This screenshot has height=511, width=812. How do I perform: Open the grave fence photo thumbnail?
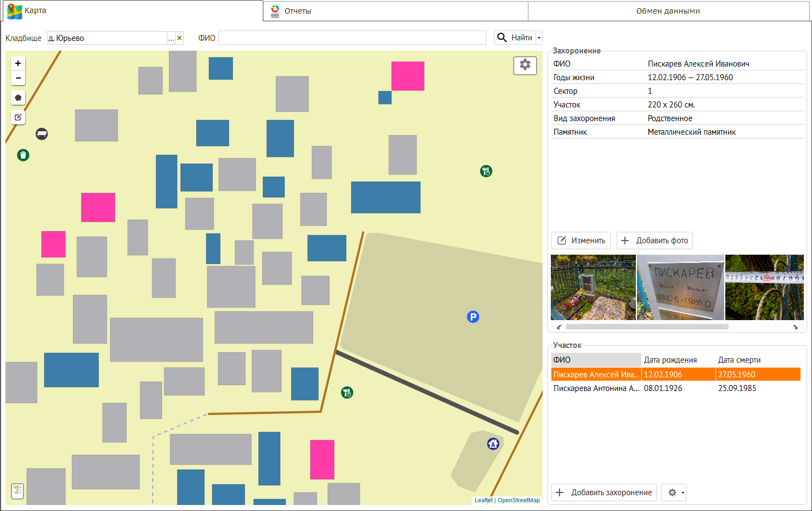click(593, 287)
